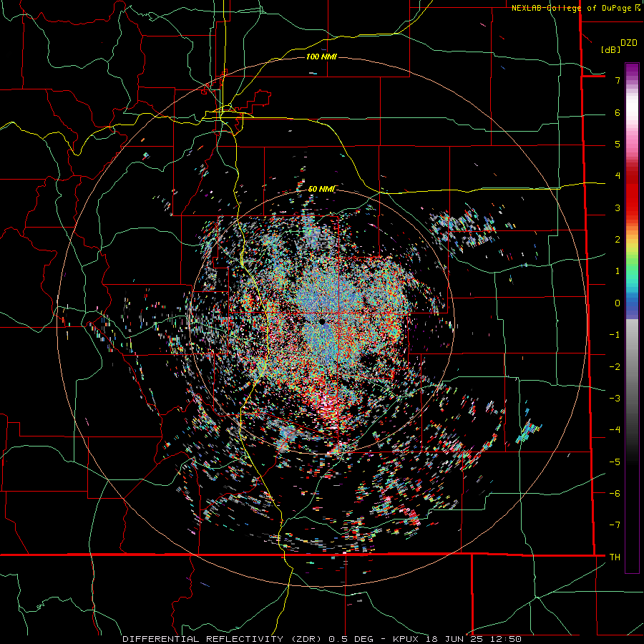Click the -4 tick label on the color scale
The width and height of the screenshot is (644, 644).
click(615, 430)
